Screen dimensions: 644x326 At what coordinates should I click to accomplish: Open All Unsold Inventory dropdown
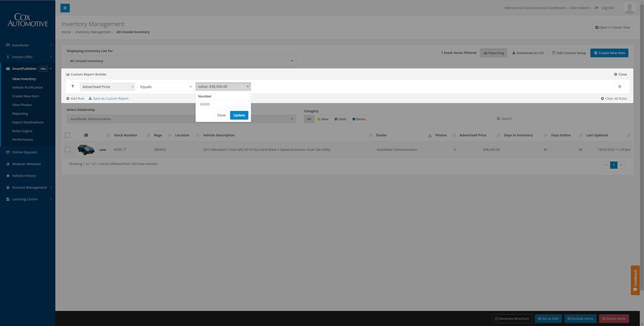[x=181, y=61]
